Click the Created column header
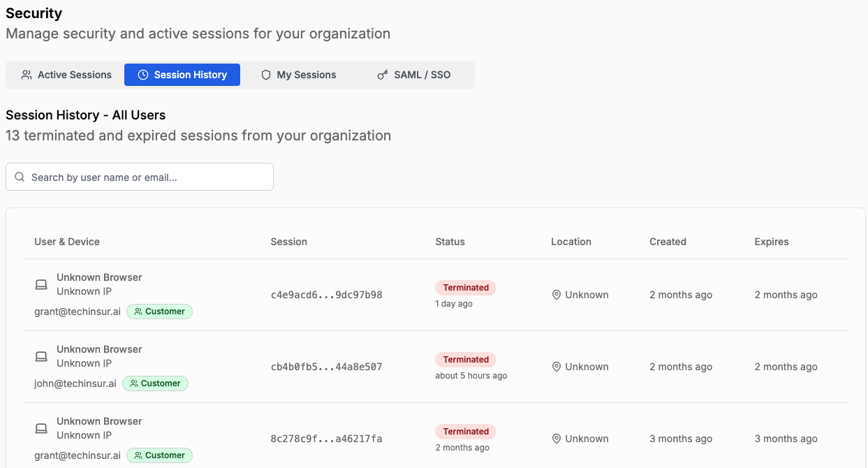 tap(668, 242)
